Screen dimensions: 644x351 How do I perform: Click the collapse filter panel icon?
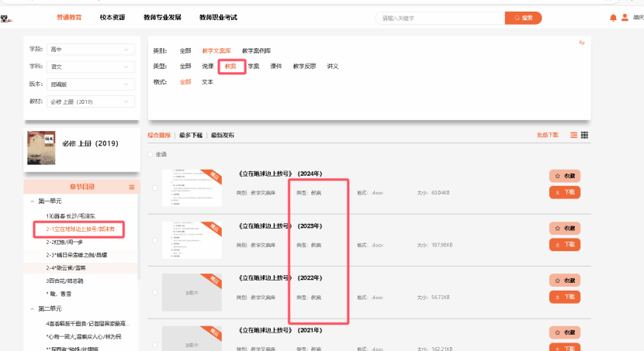582,43
